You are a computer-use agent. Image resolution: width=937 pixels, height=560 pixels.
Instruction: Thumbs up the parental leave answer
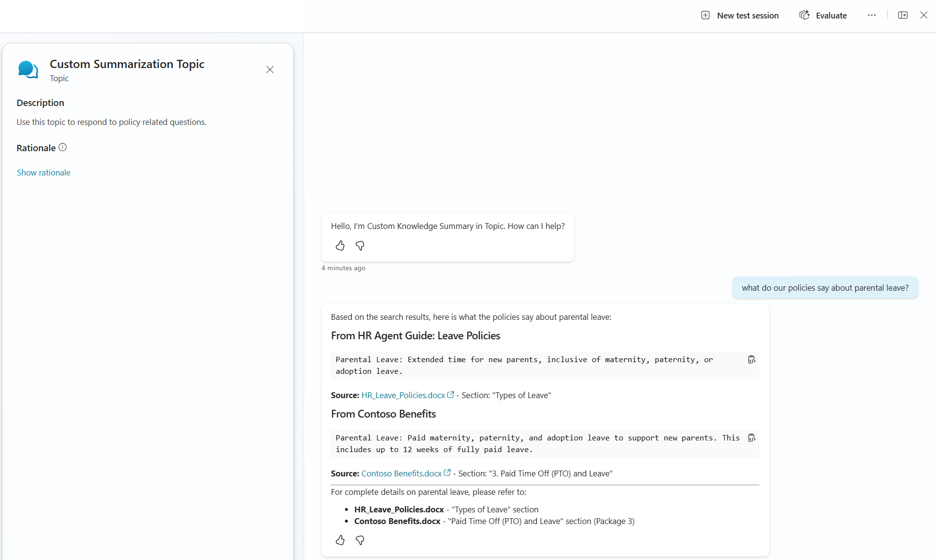click(340, 540)
